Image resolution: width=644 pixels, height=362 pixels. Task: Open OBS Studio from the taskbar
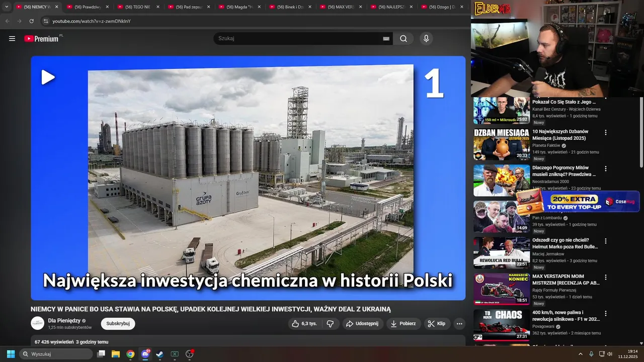click(190, 354)
